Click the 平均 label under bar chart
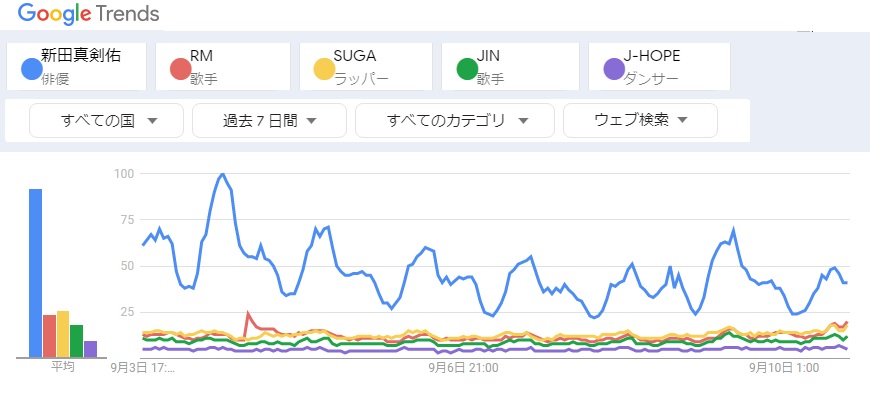Screen dimensions: 870x400 pos(63,368)
